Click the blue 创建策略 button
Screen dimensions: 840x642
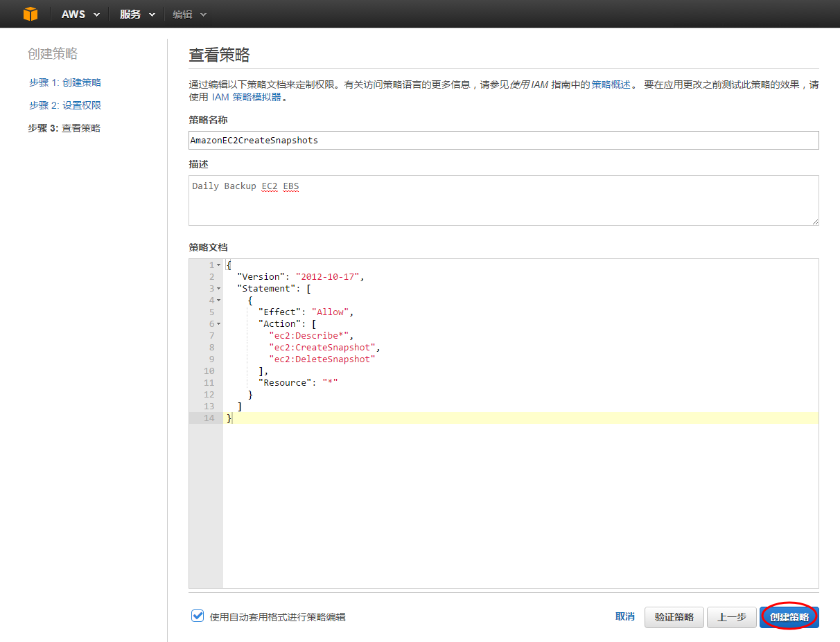click(789, 617)
